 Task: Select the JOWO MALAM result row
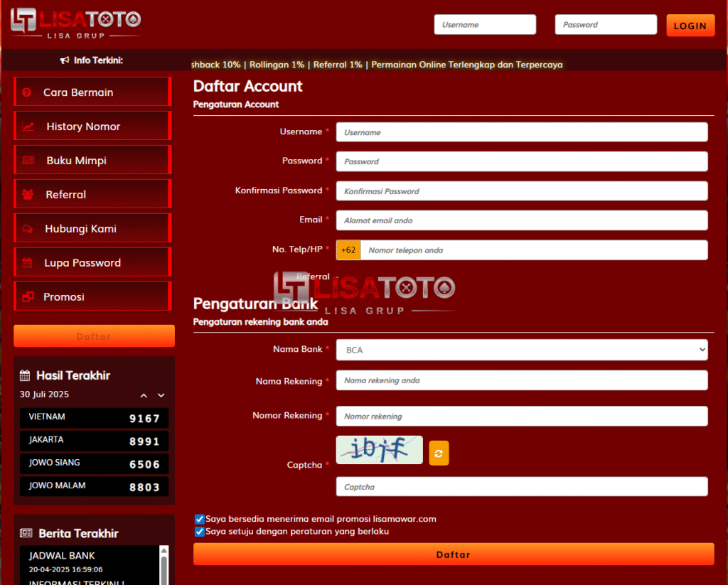tap(95, 486)
